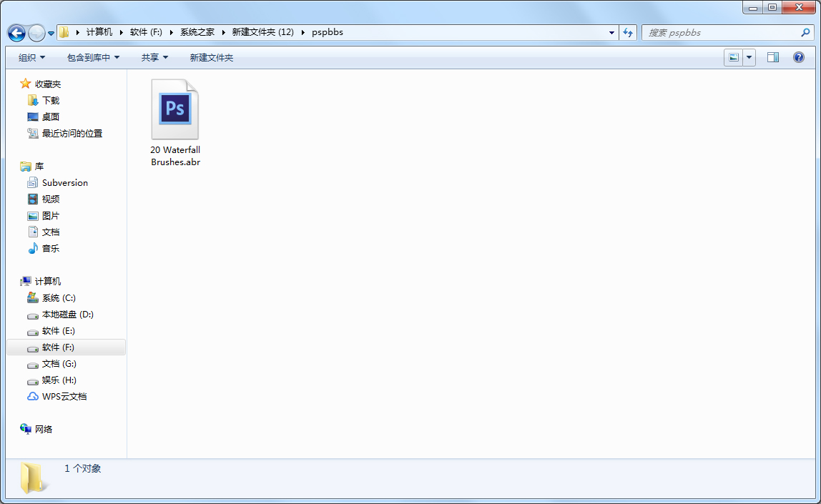Click 系统之家 in the address breadcrumb
The width and height of the screenshot is (821, 504).
coord(197,32)
